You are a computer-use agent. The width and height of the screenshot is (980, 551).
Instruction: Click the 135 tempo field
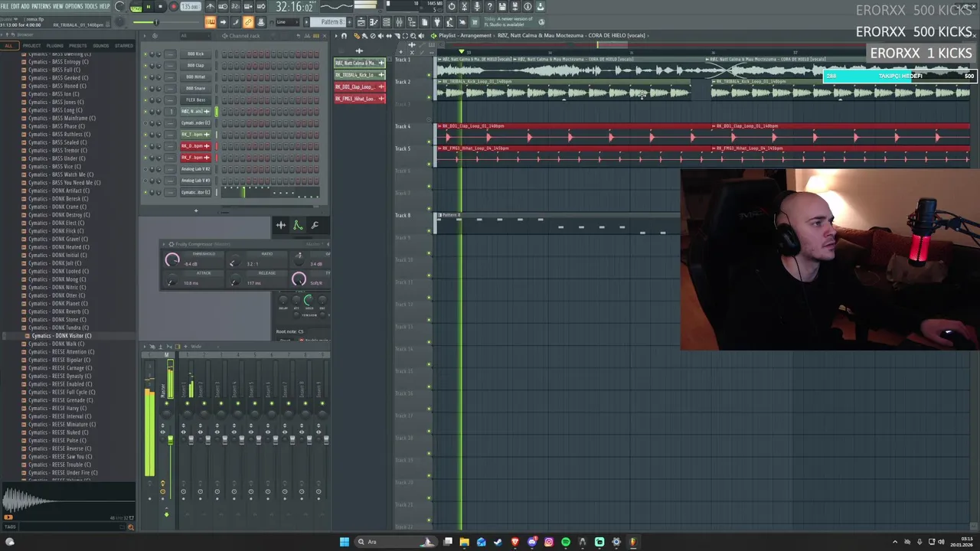click(x=189, y=7)
